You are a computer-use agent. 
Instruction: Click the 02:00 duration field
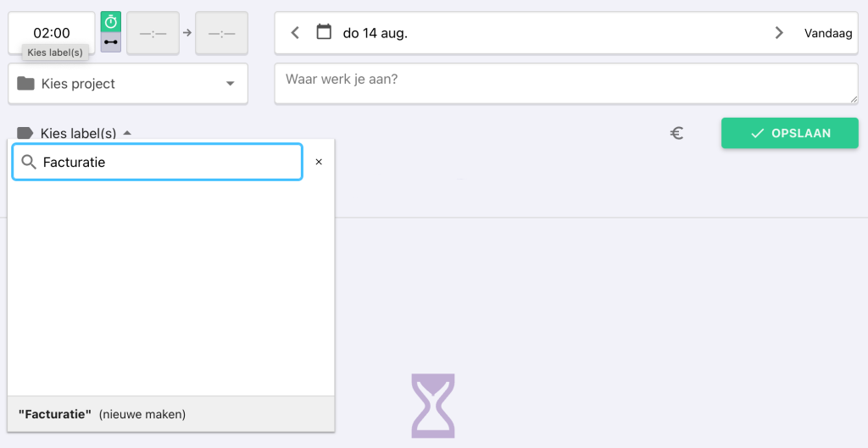coord(52,33)
